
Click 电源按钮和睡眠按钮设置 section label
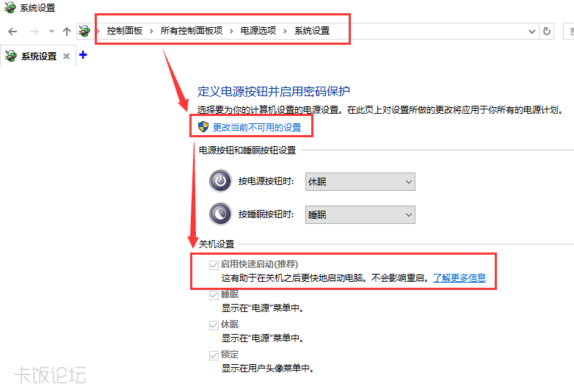click(247, 150)
